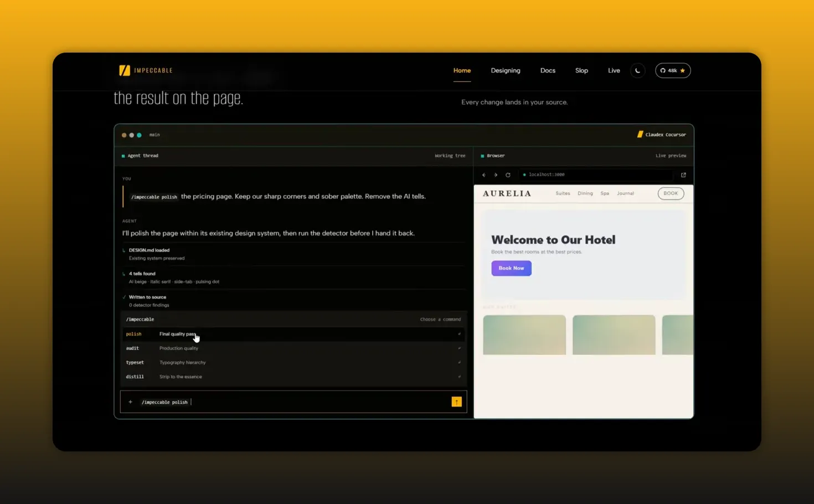Open Suites link in Aurelia nav
The image size is (814, 504).
563,193
